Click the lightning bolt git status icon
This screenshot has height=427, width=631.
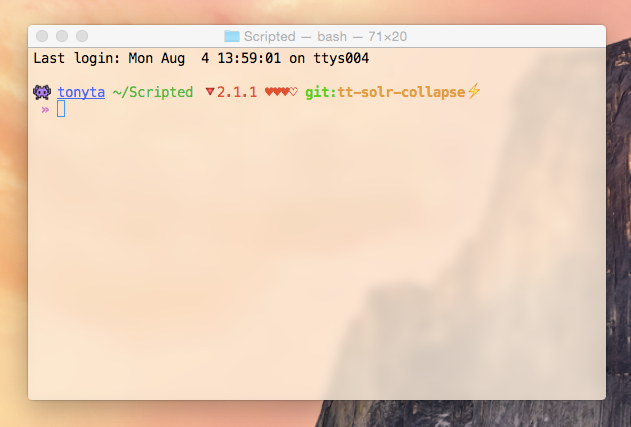coord(474,91)
